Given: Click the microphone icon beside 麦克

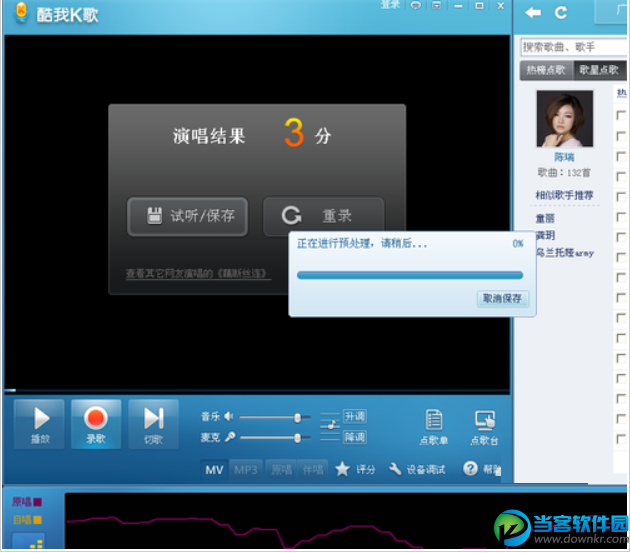Looking at the screenshot, I should click(x=230, y=437).
